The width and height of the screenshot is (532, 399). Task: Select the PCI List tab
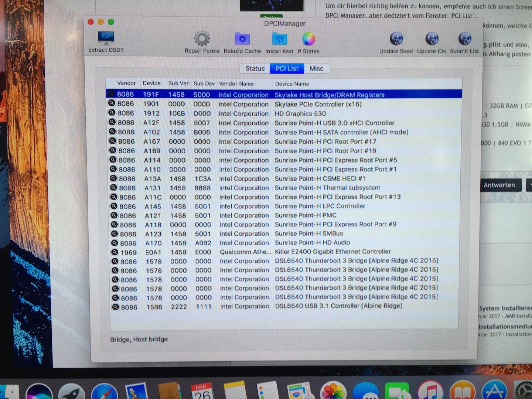(x=287, y=68)
